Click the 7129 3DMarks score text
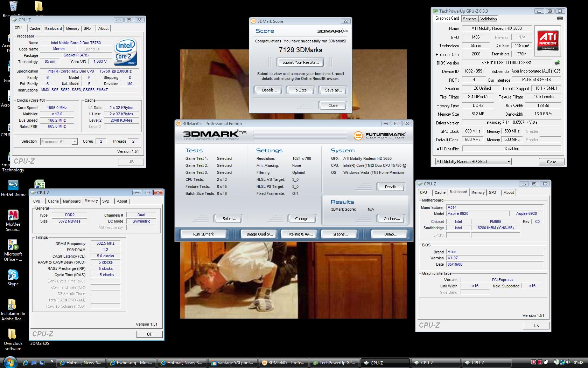 tap(301, 50)
